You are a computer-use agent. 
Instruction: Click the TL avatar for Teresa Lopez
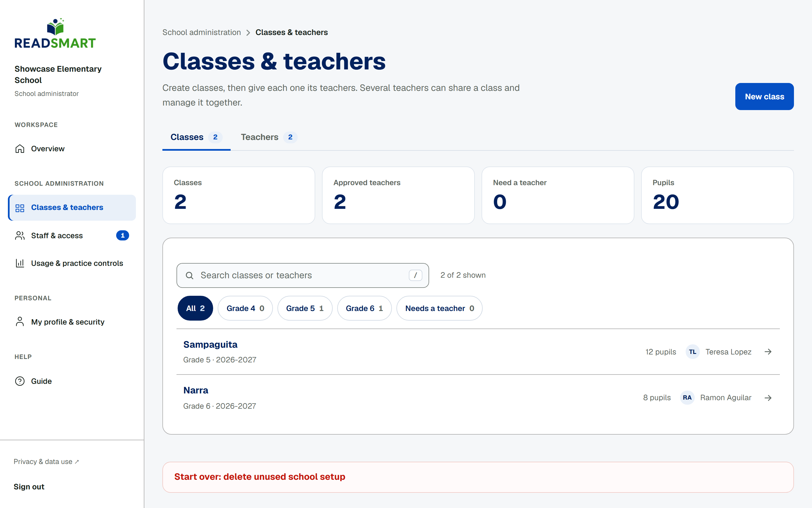tap(692, 352)
